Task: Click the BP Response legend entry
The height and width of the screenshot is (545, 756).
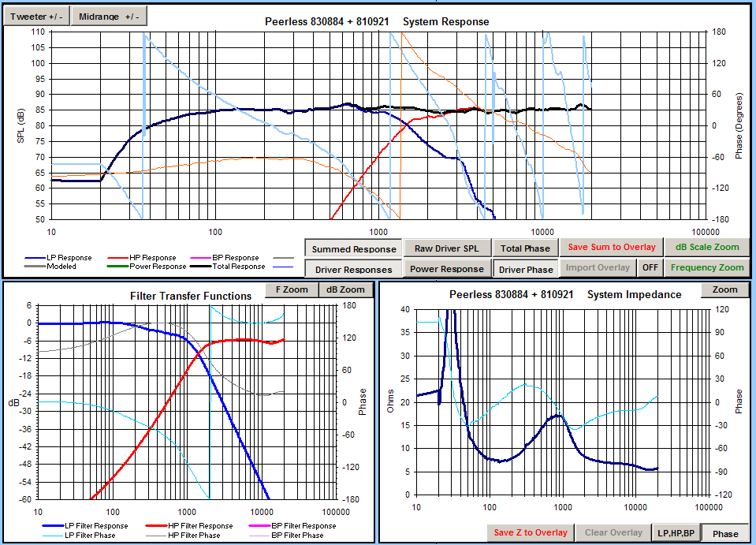Action: click(x=225, y=258)
